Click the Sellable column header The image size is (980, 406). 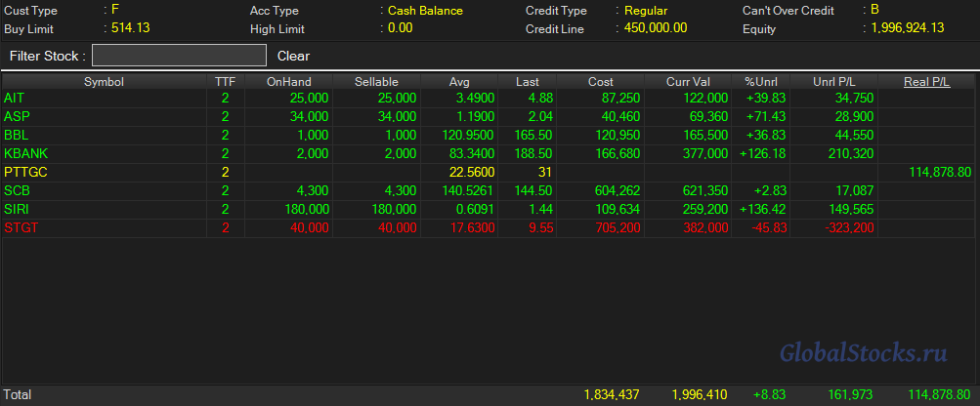point(376,82)
